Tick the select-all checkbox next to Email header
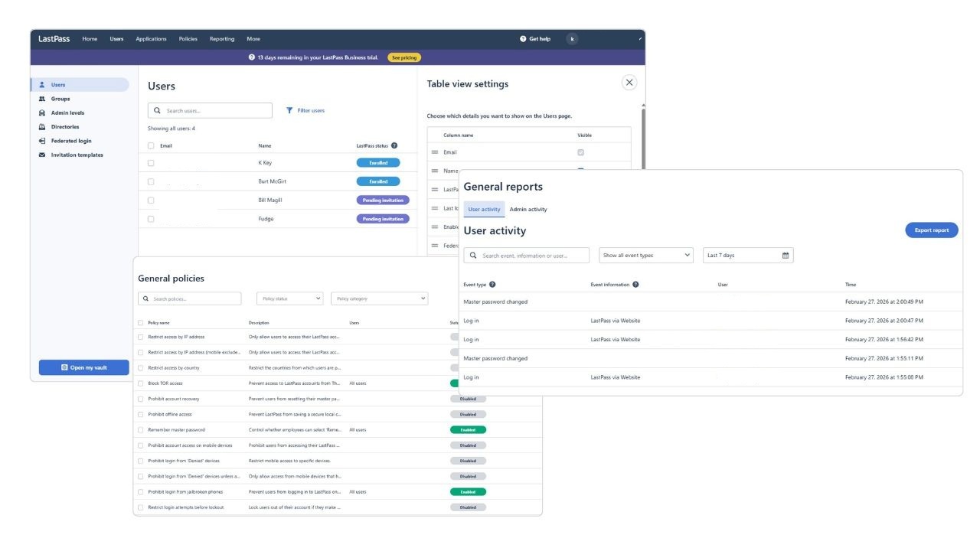Image resolution: width=980 pixels, height=551 pixels. [151, 146]
